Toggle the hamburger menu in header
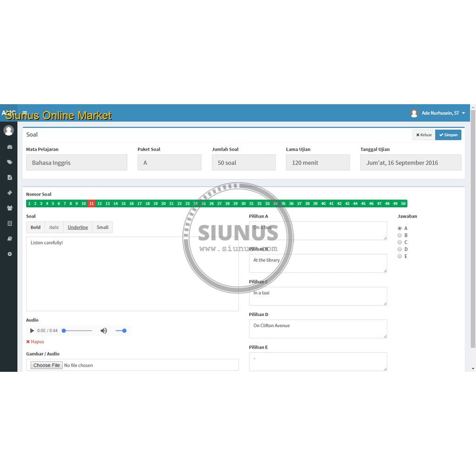Viewport: 476px width, 476px height. click(x=25, y=112)
